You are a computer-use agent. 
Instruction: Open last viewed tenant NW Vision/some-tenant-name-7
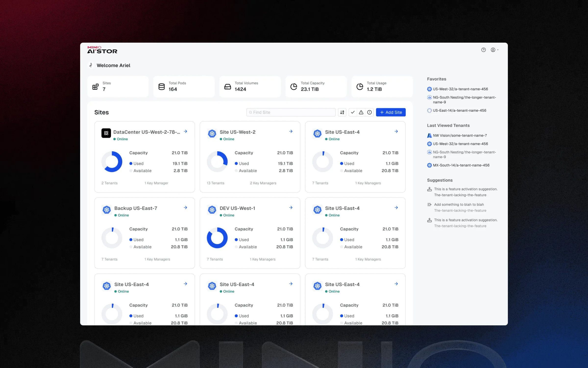460,135
